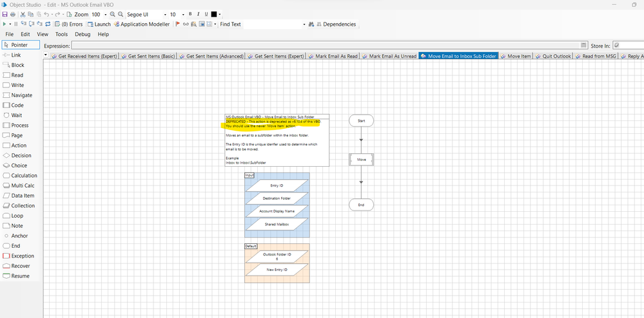Toggle bold text formatting
644x318 pixels.
pos(190,14)
